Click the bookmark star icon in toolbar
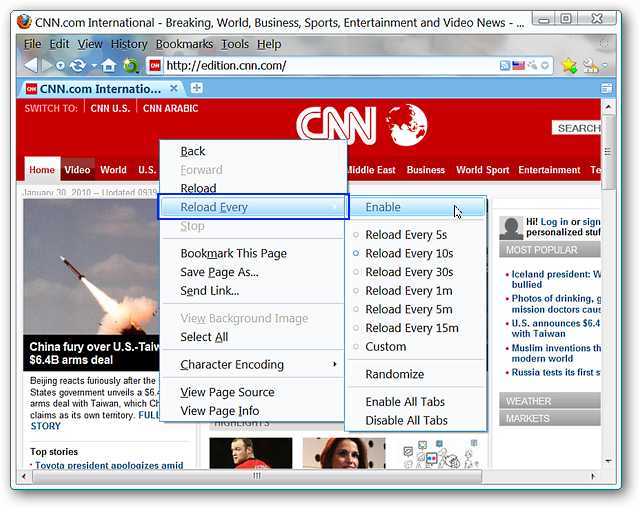Viewport: 640px width, 508px height. pos(569,65)
